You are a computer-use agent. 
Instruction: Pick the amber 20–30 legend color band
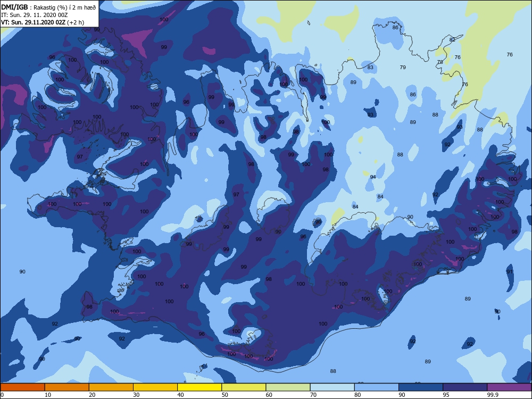pyautogui.click(x=111, y=387)
